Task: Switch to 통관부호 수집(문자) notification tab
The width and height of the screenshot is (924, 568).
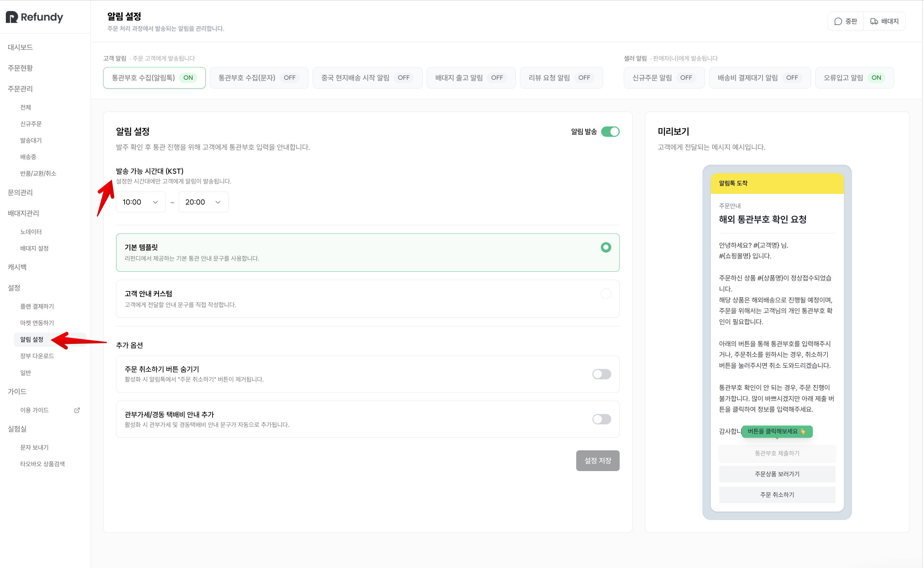Action: pos(259,78)
